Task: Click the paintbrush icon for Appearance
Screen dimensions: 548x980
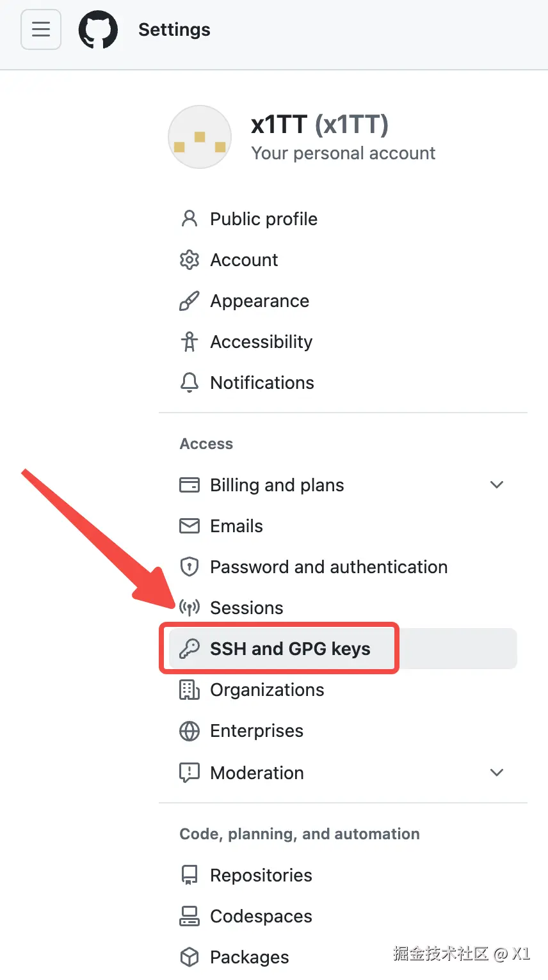Action: (x=189, y=301)
